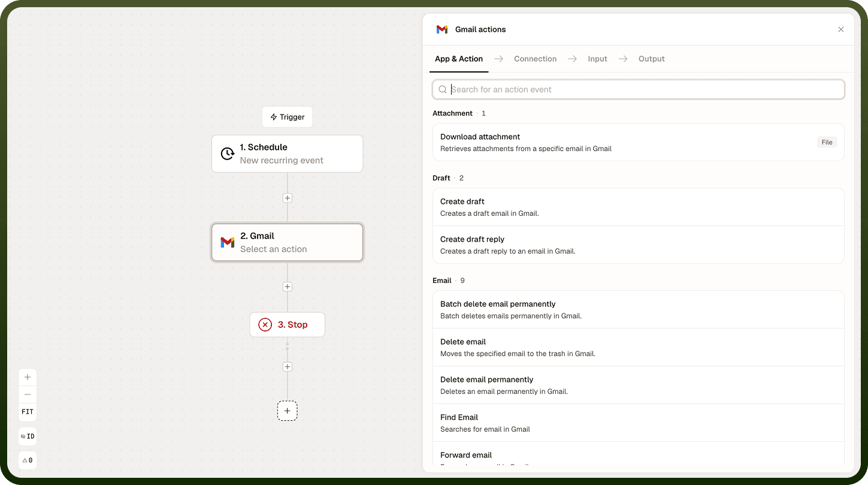Open the Output tab
The height and width of the screenshot is (485, 868).
[x=652, y=59]
